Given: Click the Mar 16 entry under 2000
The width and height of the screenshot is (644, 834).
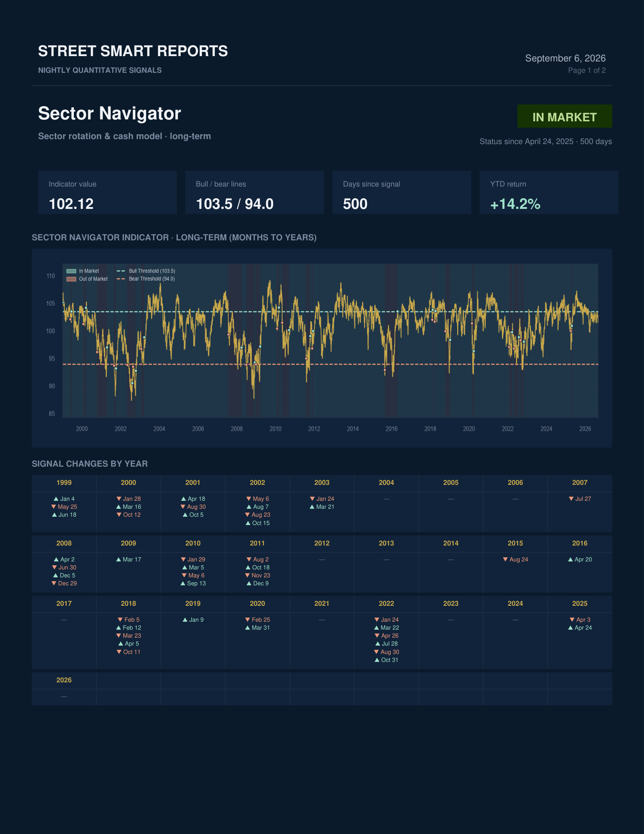Looking at the screenshot, I should tap(128, 507).
